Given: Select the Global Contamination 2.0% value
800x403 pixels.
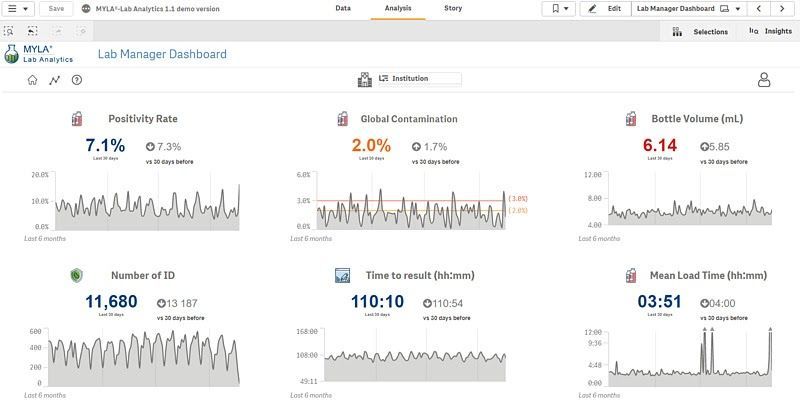Looking at the screenshot, I should [x=371, y=146].
